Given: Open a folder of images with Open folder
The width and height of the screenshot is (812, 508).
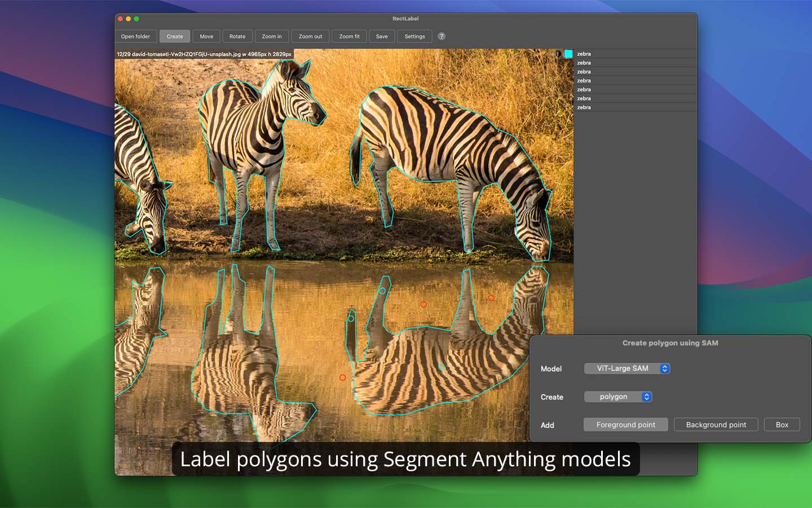Looking at the screenshot, I should pyautogui.click(x=135, y=36).
